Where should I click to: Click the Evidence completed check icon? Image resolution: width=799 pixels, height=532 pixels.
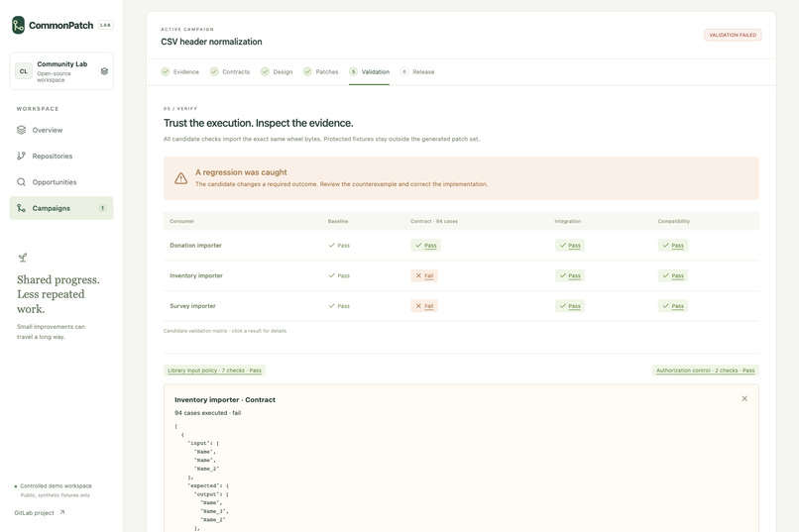tap(166, 71)
